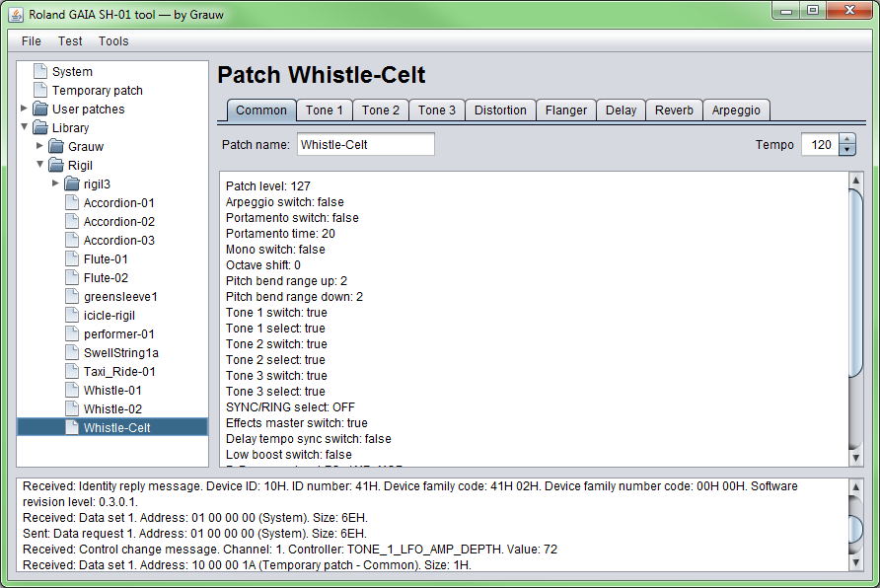Select the System tree item
880x588 pixels.
(x=72, y=71)
